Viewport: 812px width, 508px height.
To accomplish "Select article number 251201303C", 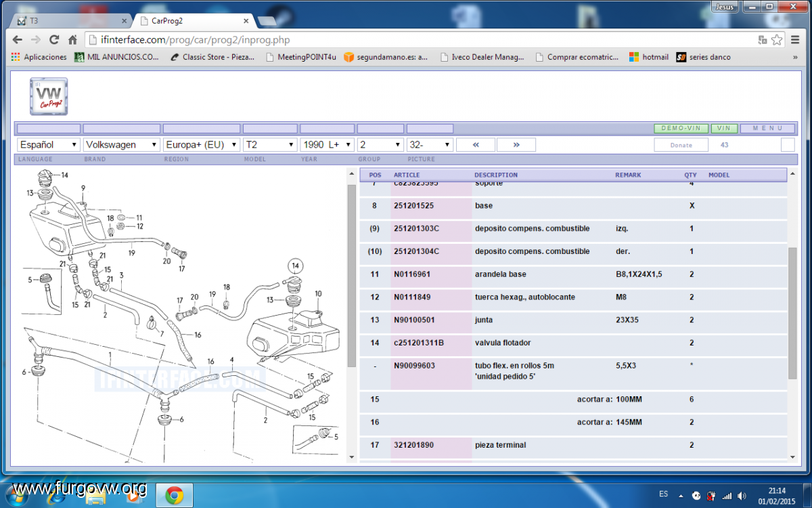I will [x=417, y=228].
